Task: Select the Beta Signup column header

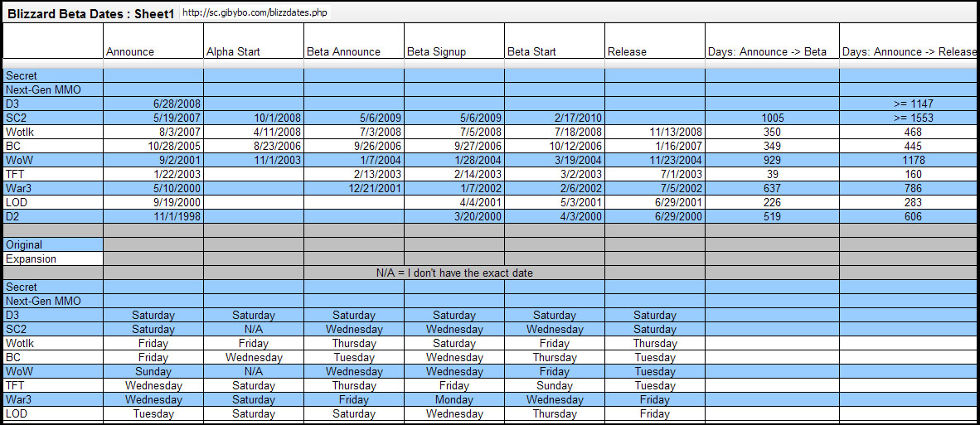Action: [x=437, y=51]
